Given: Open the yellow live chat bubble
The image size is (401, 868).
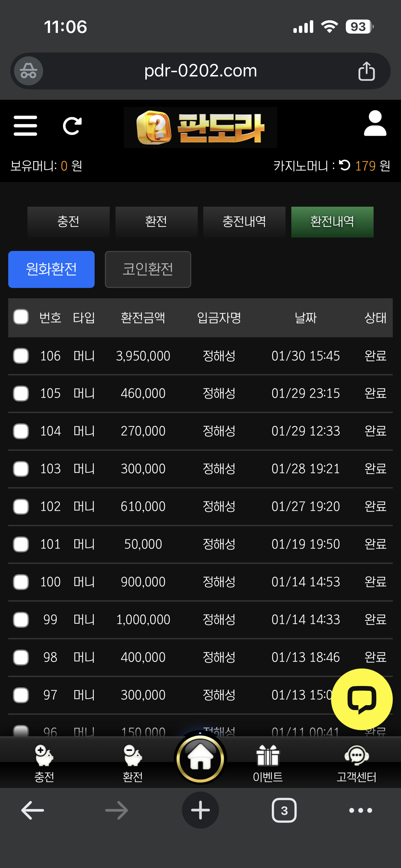Looking at the screenshot, I should point(362,699).
